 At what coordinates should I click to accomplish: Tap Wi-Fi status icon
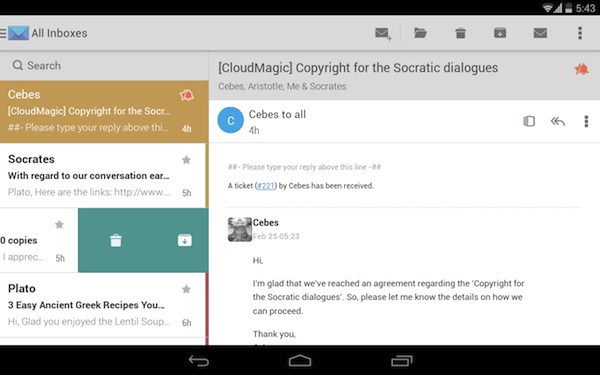[x=548, y=8]
